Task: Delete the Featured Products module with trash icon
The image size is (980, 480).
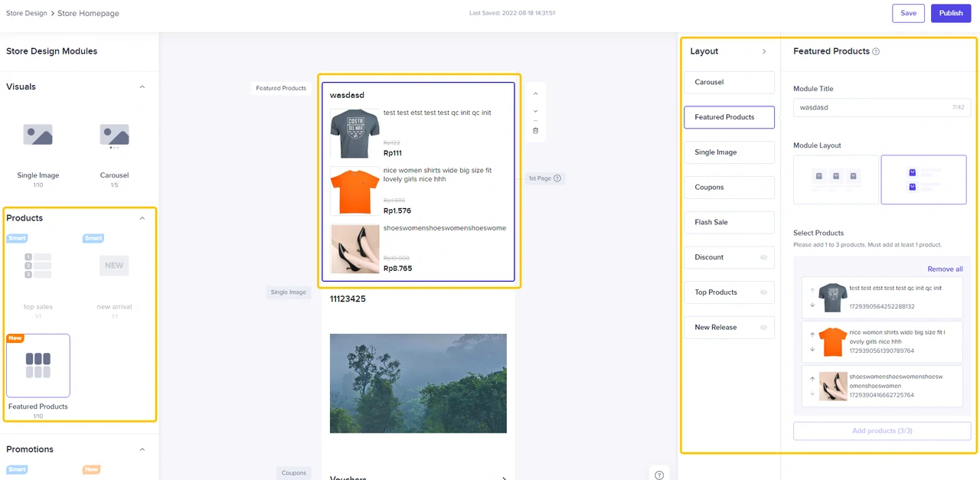Action: coord(535,131)
